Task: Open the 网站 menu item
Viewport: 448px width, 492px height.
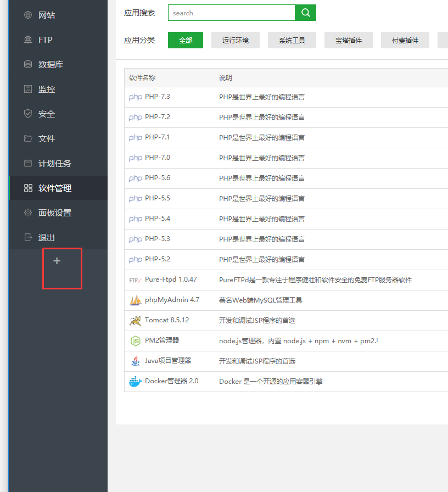Action: [58, 15]
